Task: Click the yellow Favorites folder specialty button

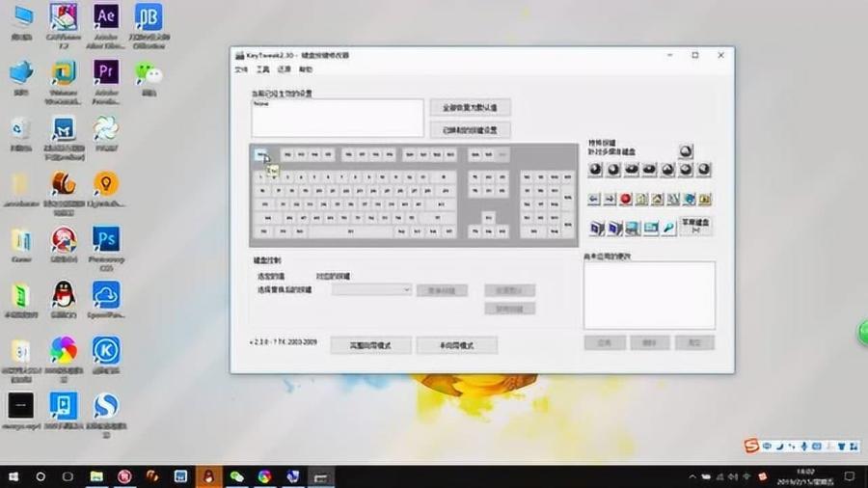Action: pos(705,200)
